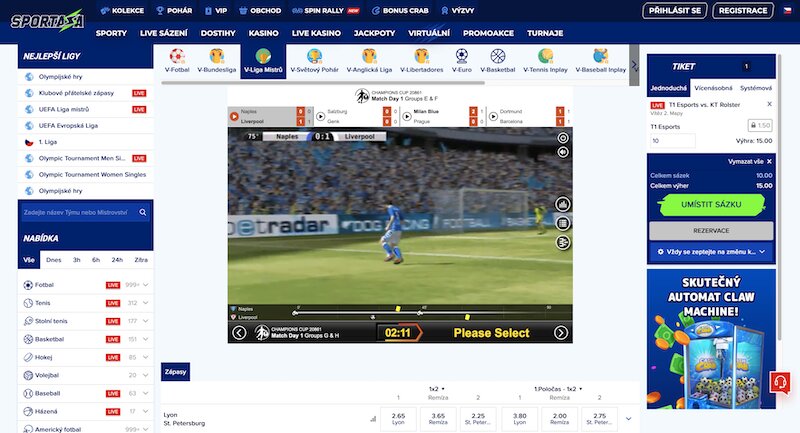Go to next match with right arrow
The height and width of the screenshot is (433, 800).
(561, 333)
